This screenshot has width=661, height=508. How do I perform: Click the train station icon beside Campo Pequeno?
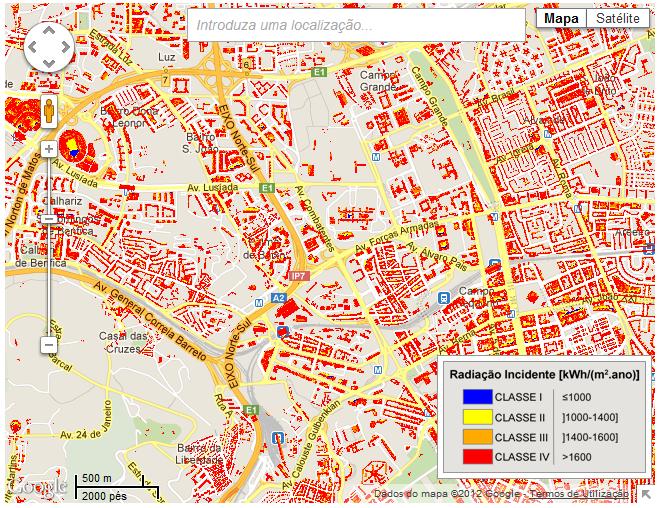coord(444,298)
